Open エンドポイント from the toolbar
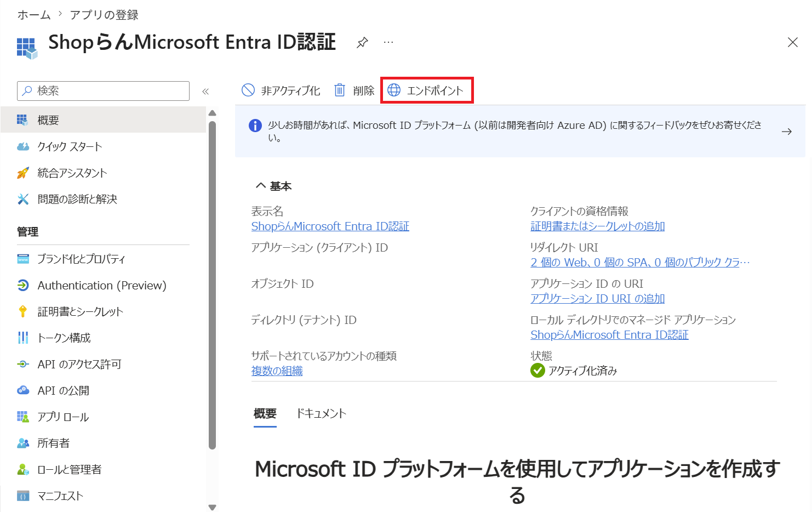Image resolution: width=812 pixels, height=512 pixels. tap(426, 90)
